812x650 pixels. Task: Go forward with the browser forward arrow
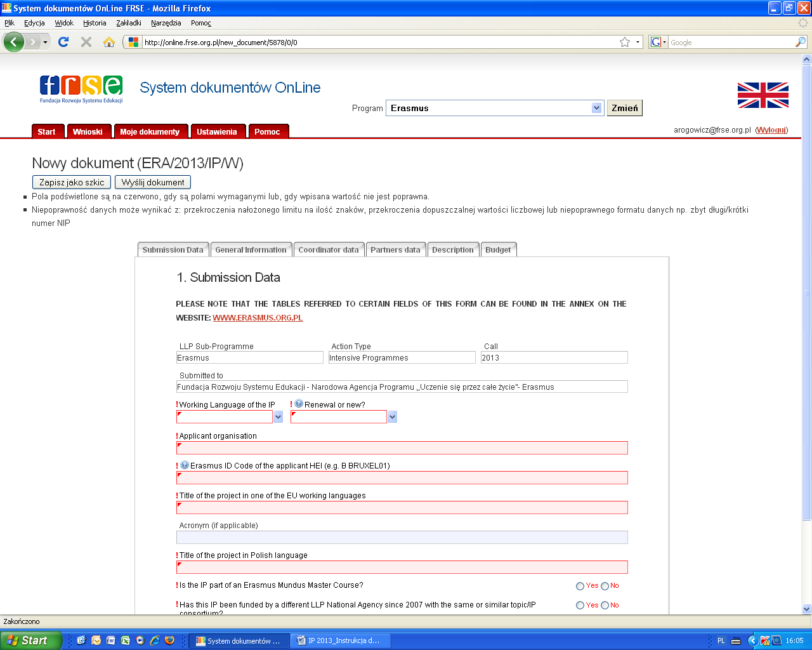32,42
